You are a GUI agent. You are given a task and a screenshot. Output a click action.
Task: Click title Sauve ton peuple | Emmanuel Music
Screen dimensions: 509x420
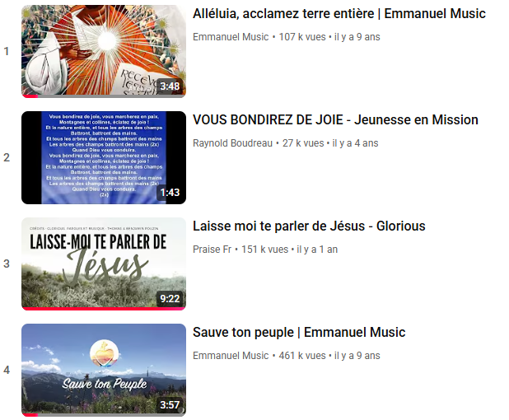[299, 333]
